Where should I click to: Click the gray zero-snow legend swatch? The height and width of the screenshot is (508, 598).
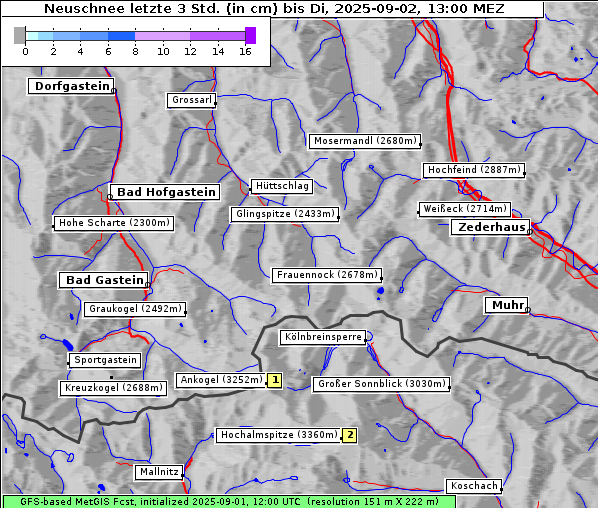[19, 35]
